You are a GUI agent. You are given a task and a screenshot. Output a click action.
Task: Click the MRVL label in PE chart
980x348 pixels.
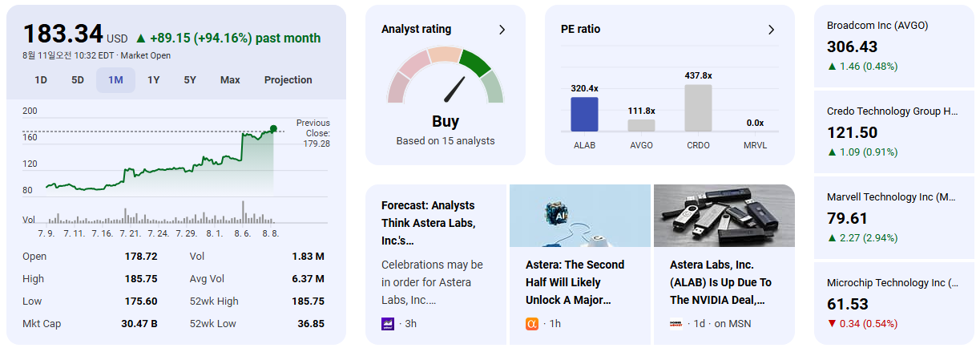[x=755, y=145]
